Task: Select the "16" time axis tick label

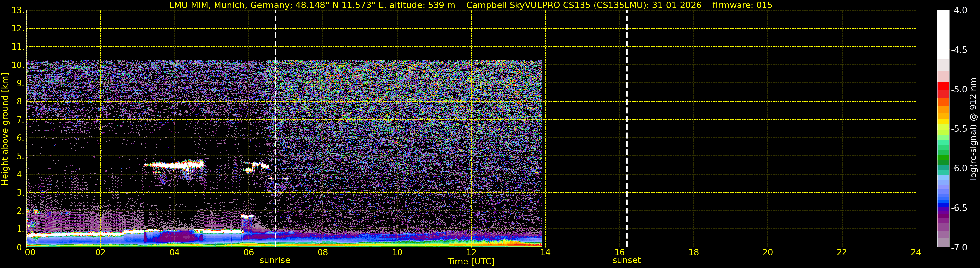Action: point(620,252)
